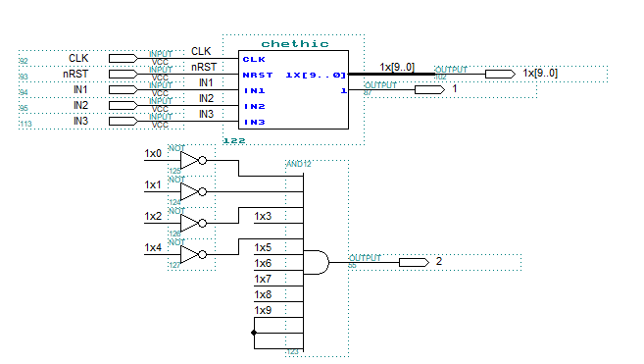Click the 1x0 wire label
The image size is (644, 364).
point(153,153)
